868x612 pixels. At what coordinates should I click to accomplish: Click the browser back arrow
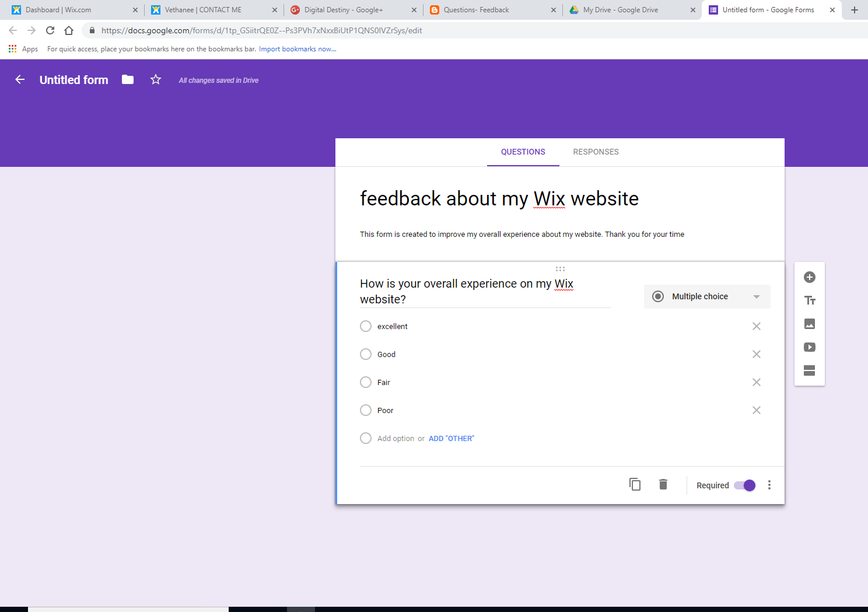point(13,30)
